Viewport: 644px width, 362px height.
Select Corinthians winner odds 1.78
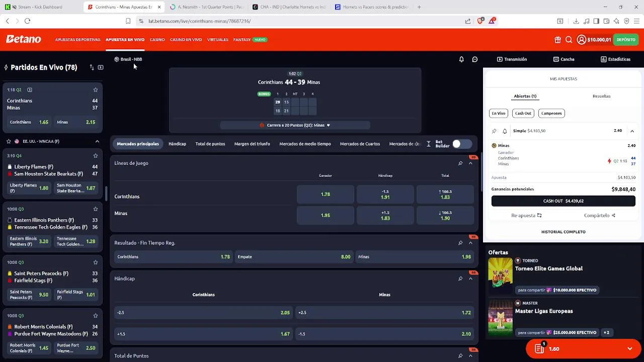tap(326, 194)
